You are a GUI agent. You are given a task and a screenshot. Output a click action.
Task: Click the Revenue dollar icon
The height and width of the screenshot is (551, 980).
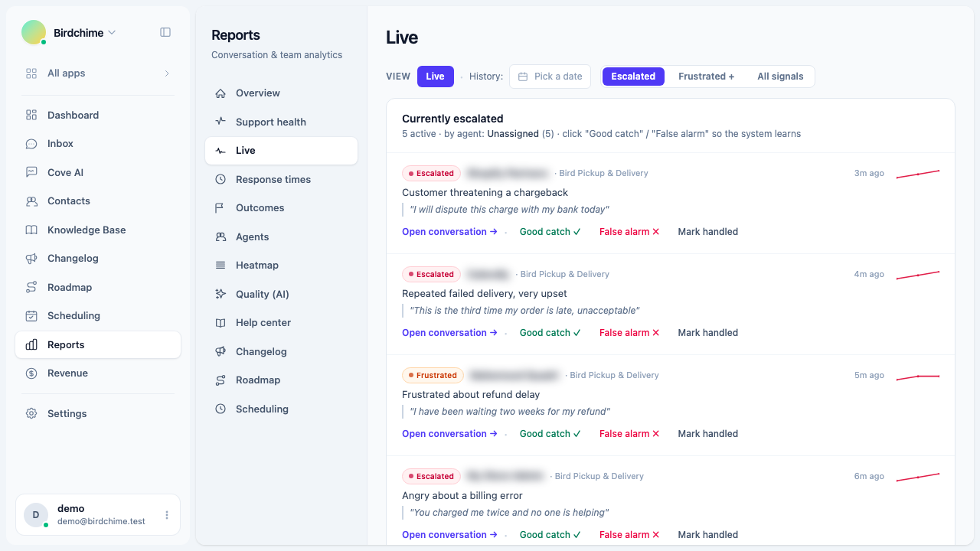coord(31,373)
